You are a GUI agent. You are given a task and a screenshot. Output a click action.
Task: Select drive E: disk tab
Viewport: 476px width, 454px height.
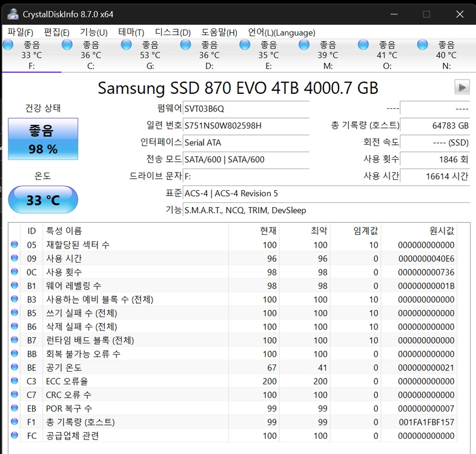pyautogui.click(x=268, y=55)
